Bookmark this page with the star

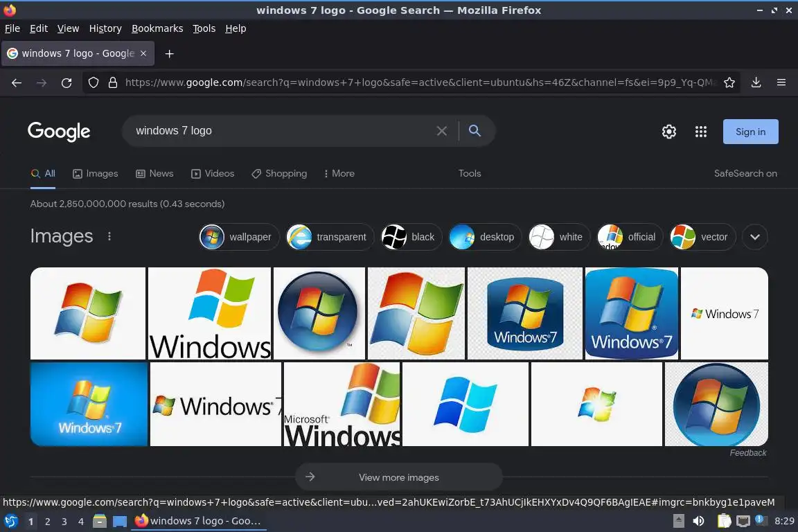pyautogui.click(x=729, y=82)
